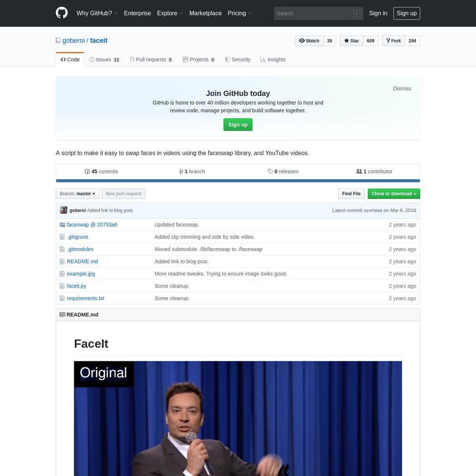Open the 0 releases link
476x476 pixels.
coord(283,171)
